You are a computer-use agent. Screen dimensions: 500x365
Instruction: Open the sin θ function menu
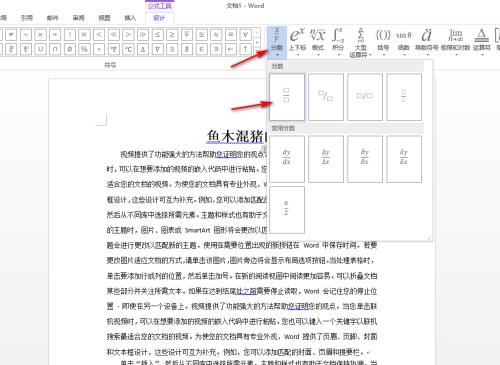tap(403, 42)
